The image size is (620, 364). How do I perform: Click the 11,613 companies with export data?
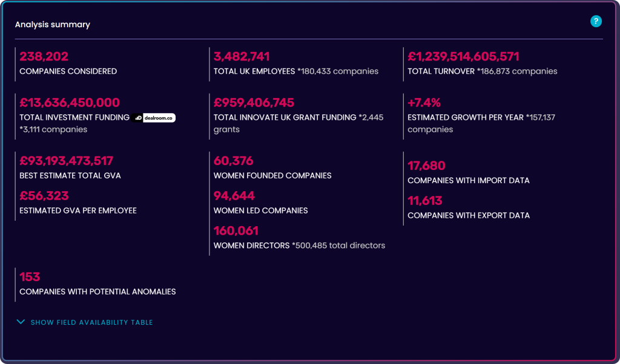(x=425, y=201)
